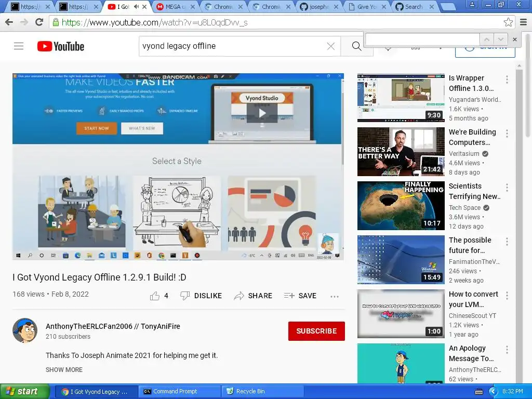Mute audio icon on YouTube tab
The image size is (532, 399).
pos(136,6)
